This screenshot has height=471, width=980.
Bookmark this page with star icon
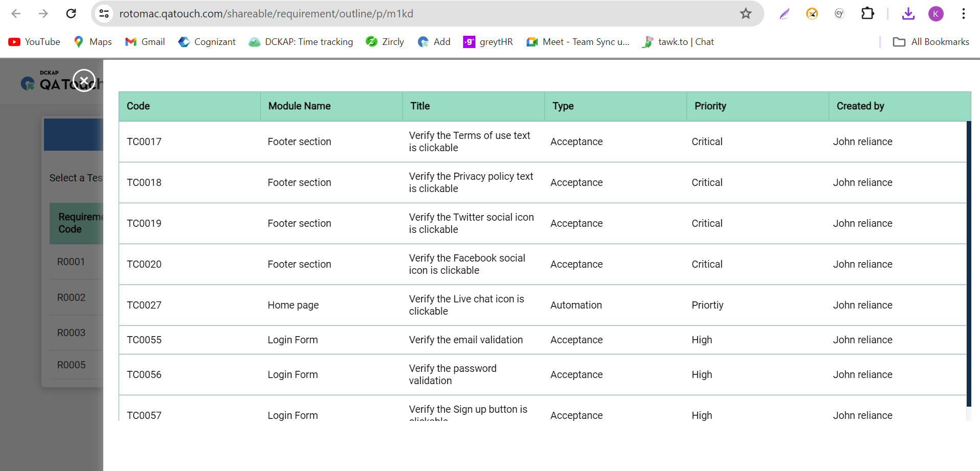pos(746,14)
